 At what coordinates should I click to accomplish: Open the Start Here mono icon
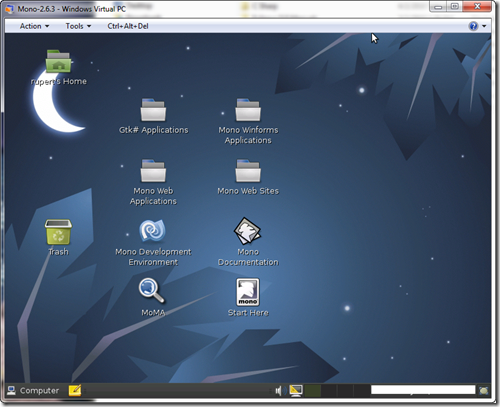(x=248, y=292)
